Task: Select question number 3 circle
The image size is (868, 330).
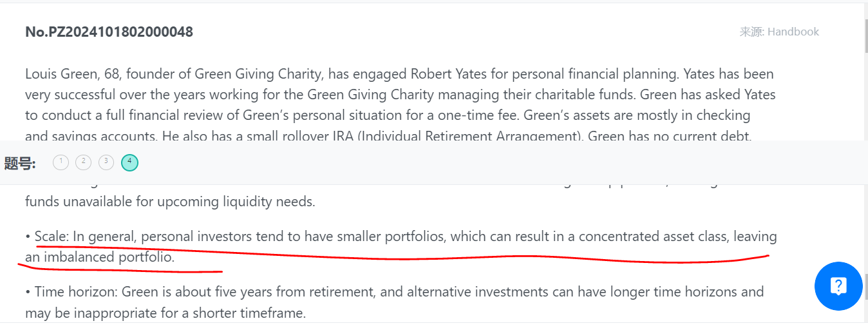Action: (106, 162)
